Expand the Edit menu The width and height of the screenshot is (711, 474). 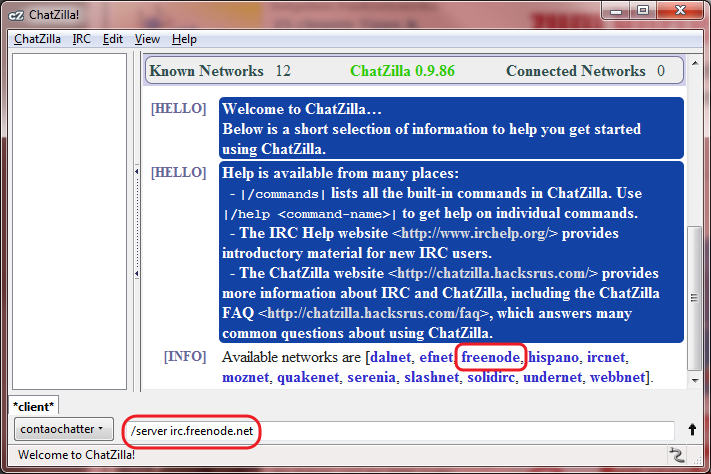(x=113, y=39)
